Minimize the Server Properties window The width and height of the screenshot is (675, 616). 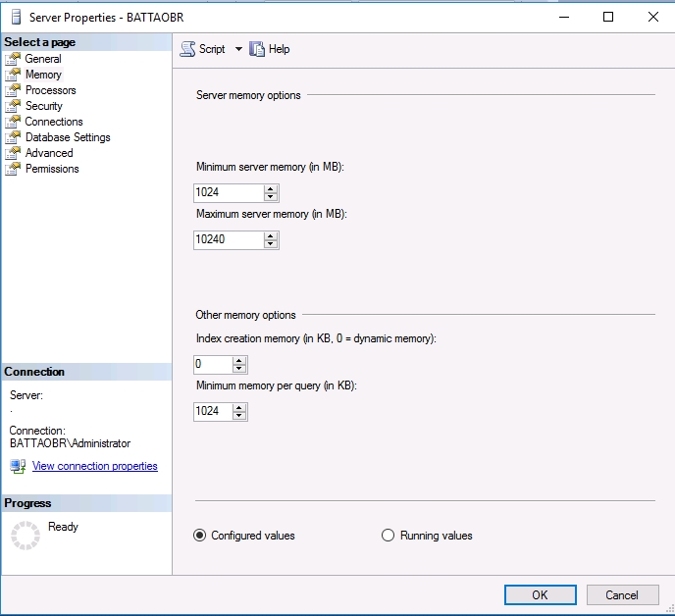point(564,18)
